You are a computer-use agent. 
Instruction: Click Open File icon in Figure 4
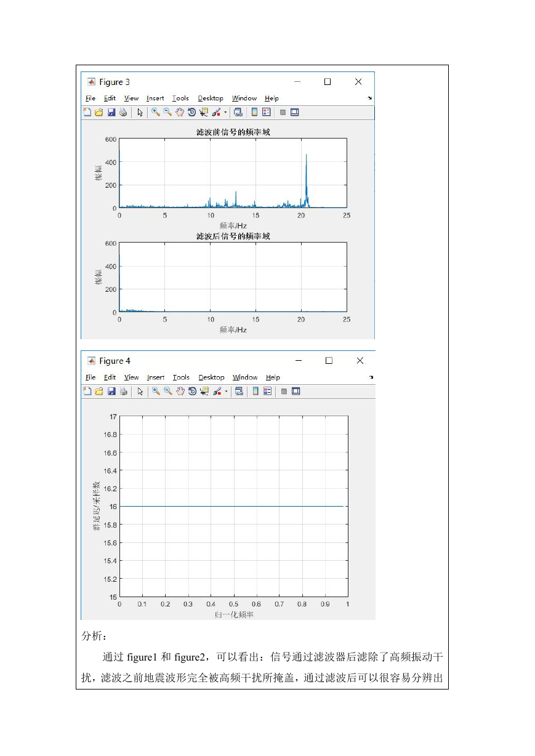[x=99, y=391]
